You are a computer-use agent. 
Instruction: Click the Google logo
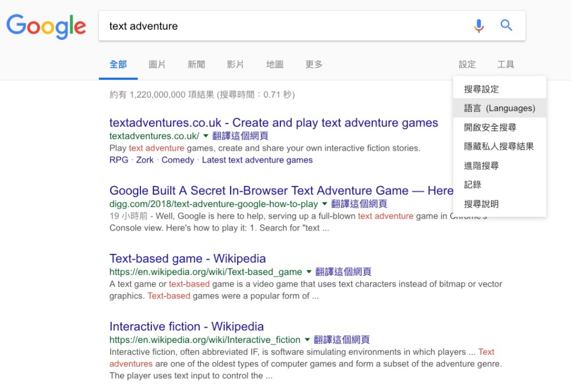click(x=46, y=27)
